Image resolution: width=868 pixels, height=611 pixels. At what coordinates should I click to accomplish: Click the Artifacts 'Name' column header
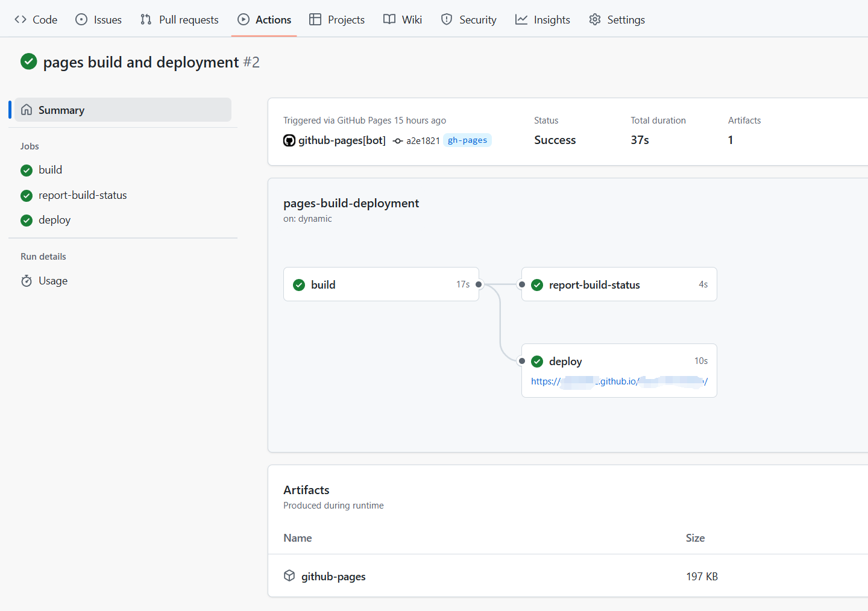pyautogui.click(x=298, y=538)
